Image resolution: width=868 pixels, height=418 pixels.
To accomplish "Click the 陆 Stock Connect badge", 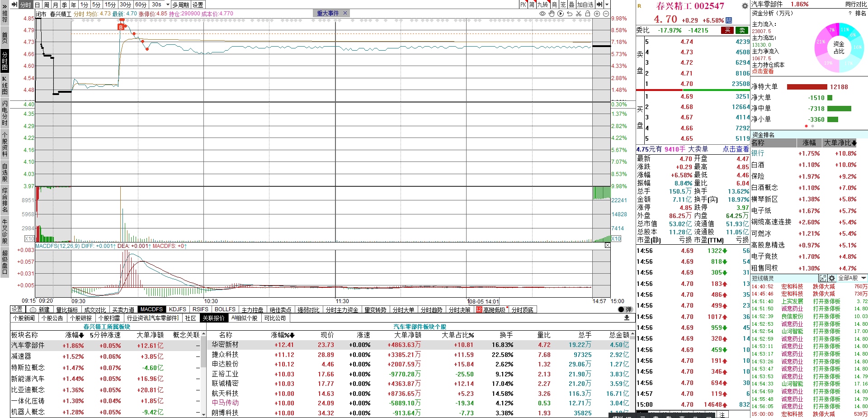I will pos(729,20).
